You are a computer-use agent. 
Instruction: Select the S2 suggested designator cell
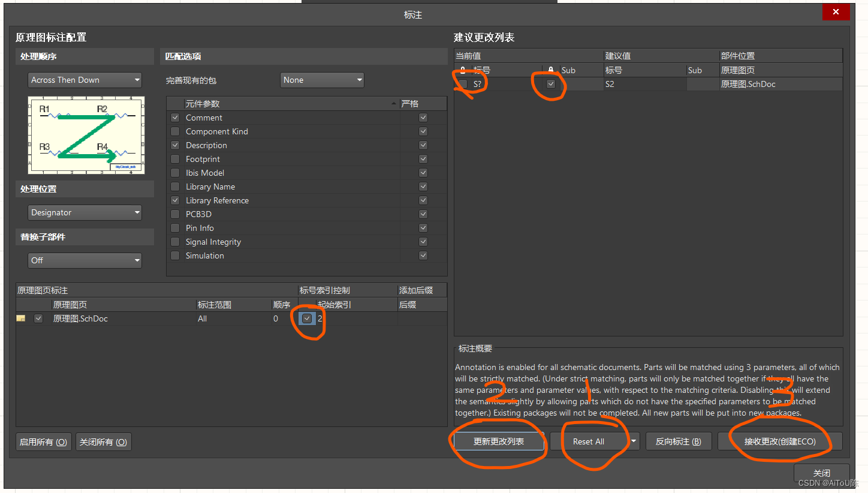tap(644, 84)
